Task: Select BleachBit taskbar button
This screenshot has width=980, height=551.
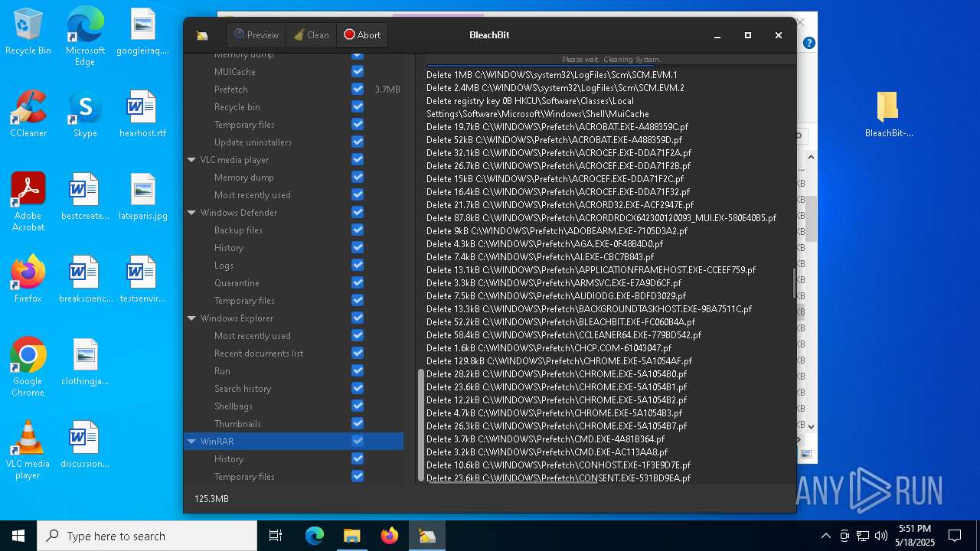Action: point(426,536)
